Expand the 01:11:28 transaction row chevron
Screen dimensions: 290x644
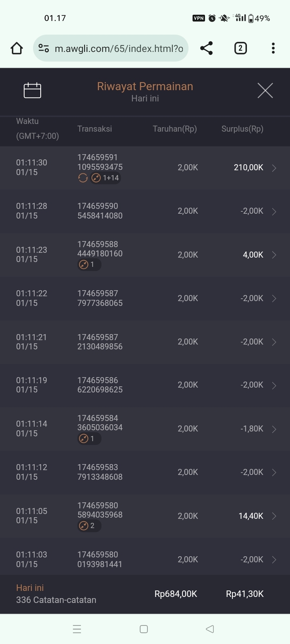click(x=274, y=211)
